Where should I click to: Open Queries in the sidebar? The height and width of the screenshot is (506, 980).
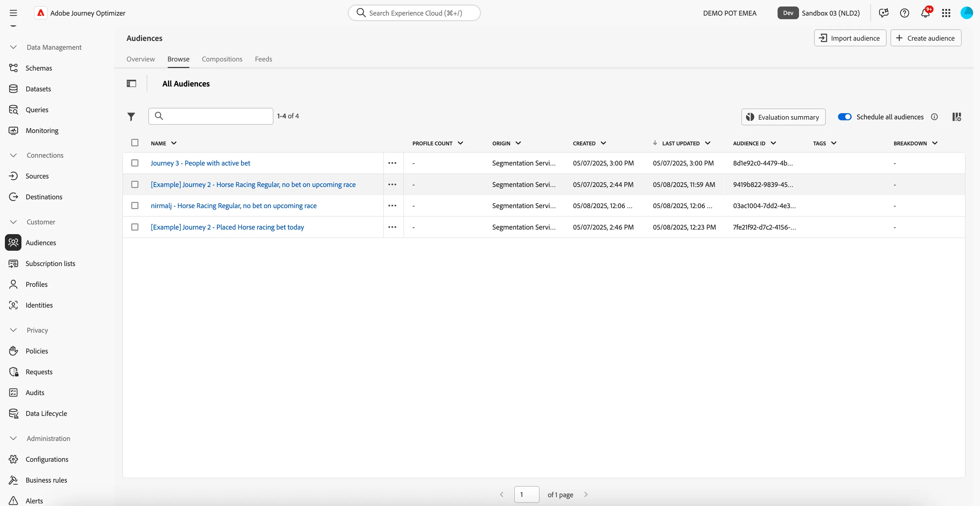tap(37, 110)
